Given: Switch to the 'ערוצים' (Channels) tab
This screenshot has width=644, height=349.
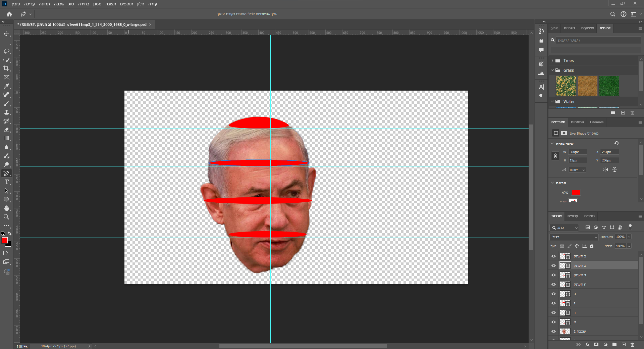Looking at the screenshot, I should [x=573, y=216].
